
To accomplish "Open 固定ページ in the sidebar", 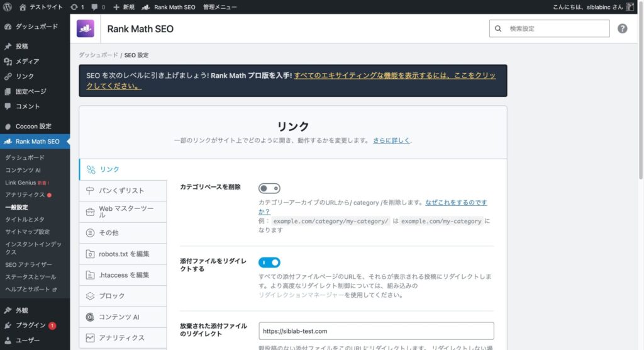I will pyautogui.click(x=35, y=91).
